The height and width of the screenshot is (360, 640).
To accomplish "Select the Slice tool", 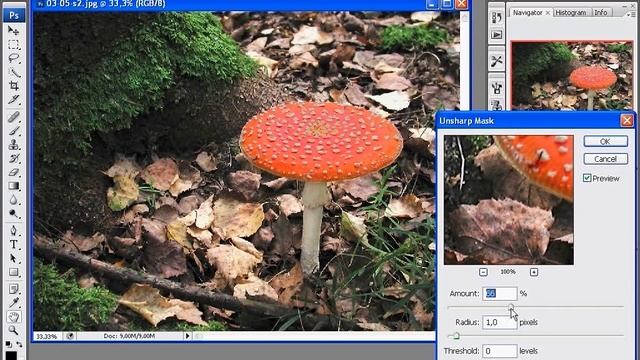I will pyautogui.click(x=13, y=100).
